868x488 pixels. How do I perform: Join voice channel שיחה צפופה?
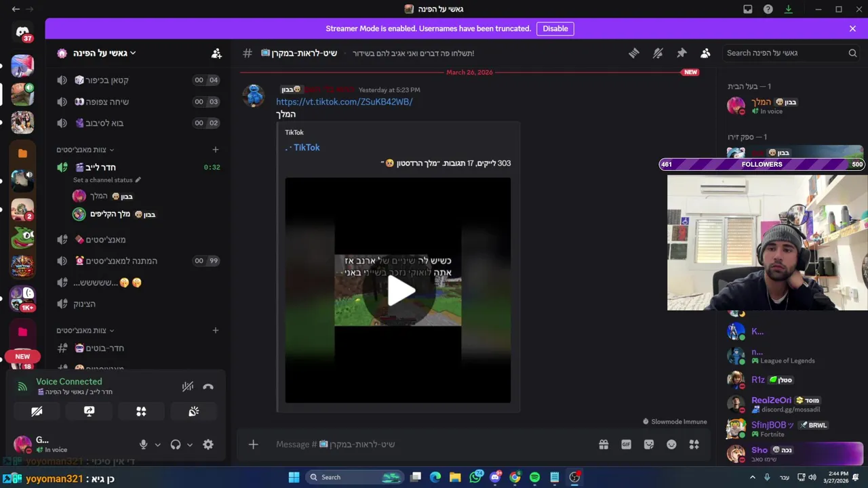click(x=138, y=102)
